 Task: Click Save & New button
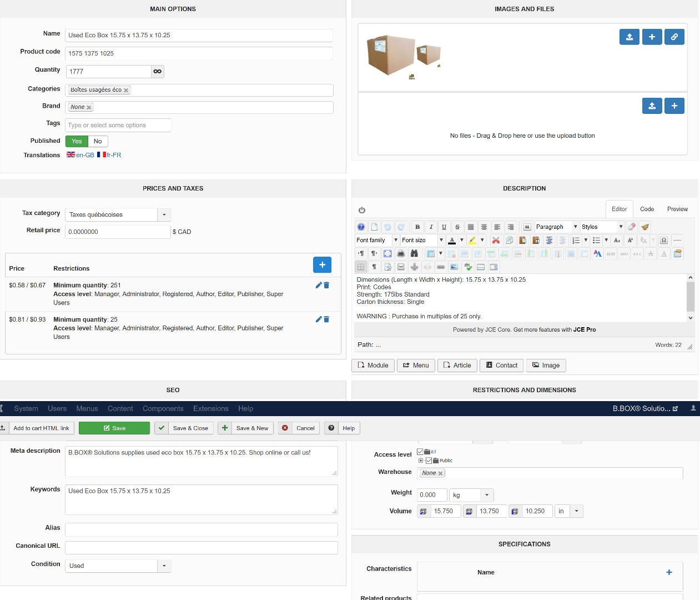click(x=245, y=428)
